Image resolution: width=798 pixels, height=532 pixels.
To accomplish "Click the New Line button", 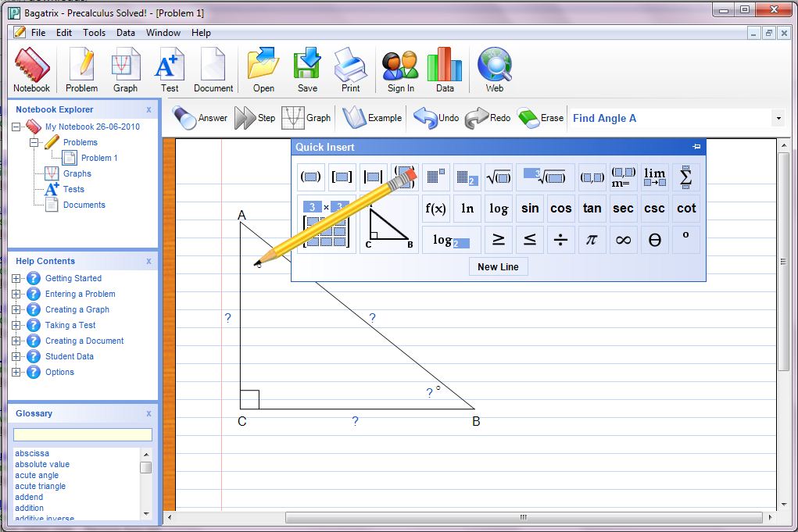I will pos(498,266).
